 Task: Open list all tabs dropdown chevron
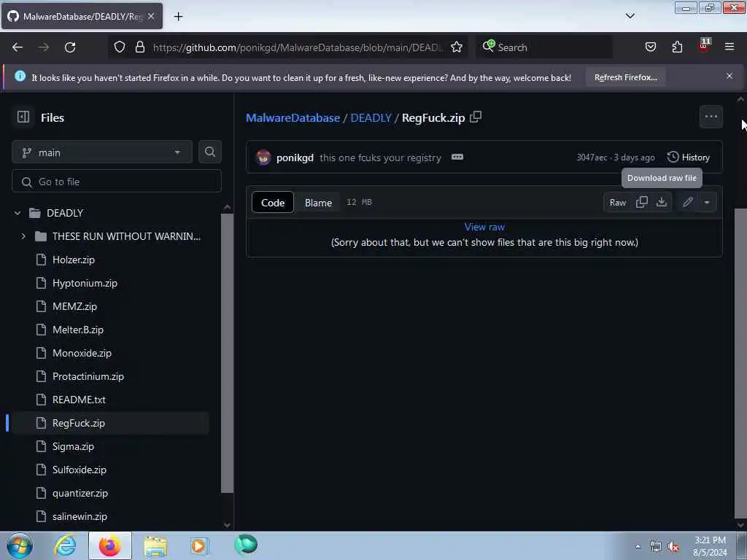[x=630, y=16]
